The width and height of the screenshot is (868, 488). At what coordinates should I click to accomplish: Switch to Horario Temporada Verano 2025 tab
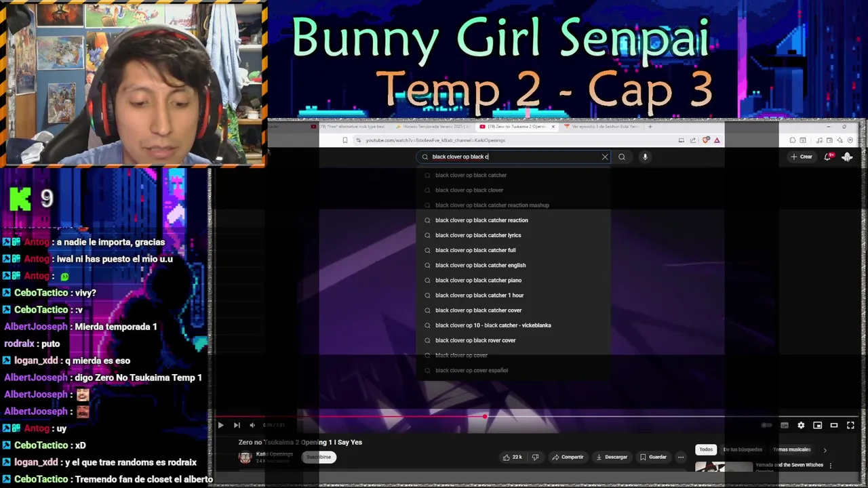(434, 127)
